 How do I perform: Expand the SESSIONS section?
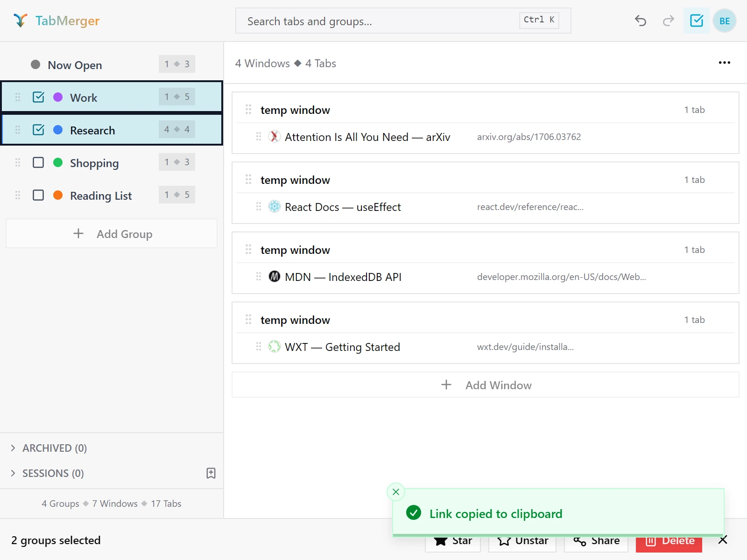click(x=47, y=473)
